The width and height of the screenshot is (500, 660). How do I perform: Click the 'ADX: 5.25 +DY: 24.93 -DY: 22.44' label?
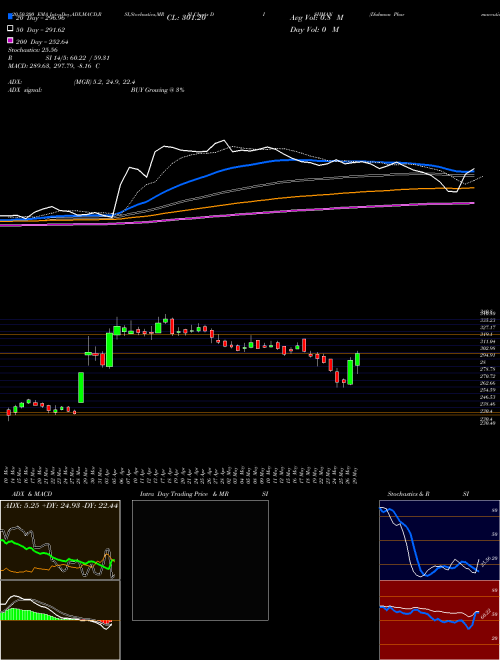tap(61, 506)
